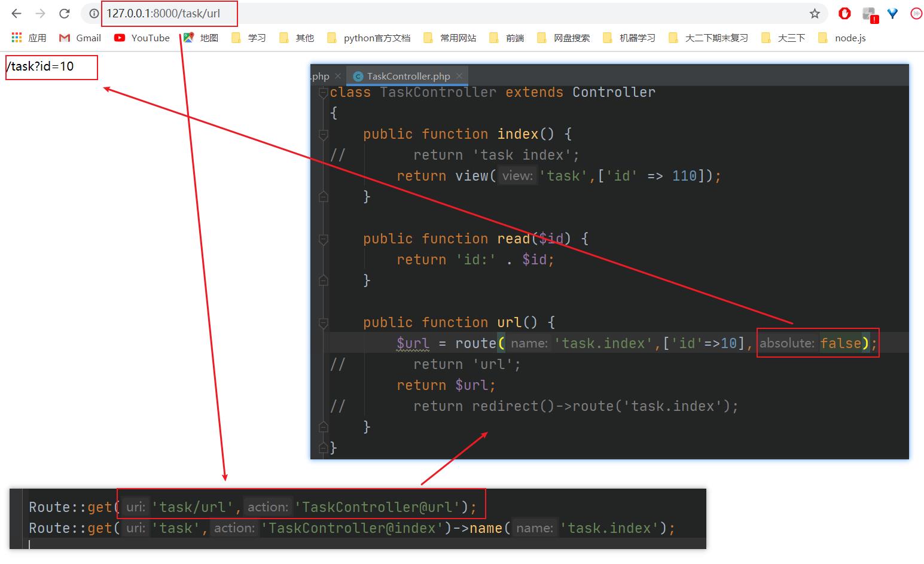924x564 pixels.
Task: Open the python官方文档 bookmark folder
Action: (368, 38)
